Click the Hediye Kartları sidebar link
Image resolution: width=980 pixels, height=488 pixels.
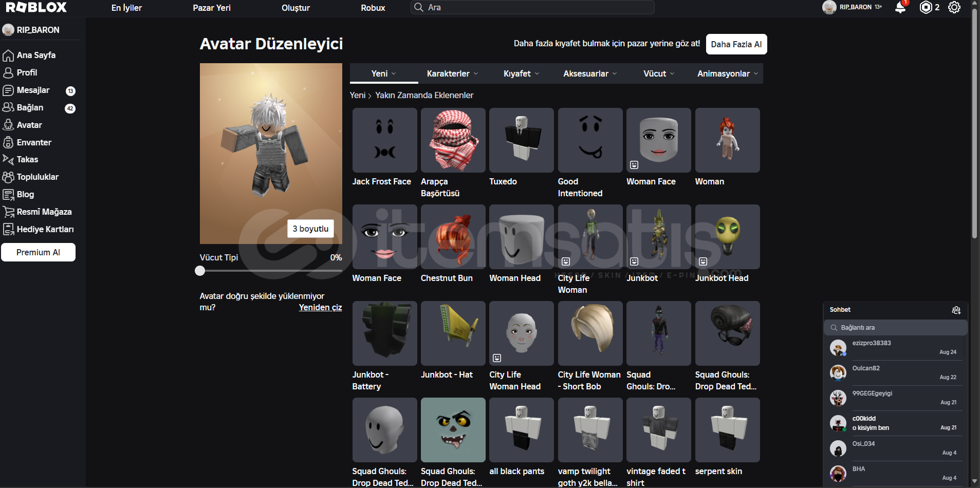45,229
